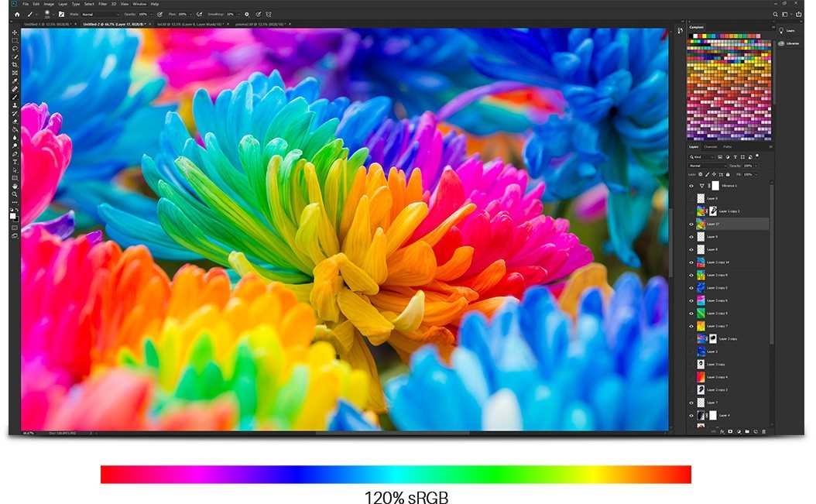Toggle visibility of the Vibrance 1 layer
The width and height of the screenshot is (816, 504).
click(x=691, y=186)
